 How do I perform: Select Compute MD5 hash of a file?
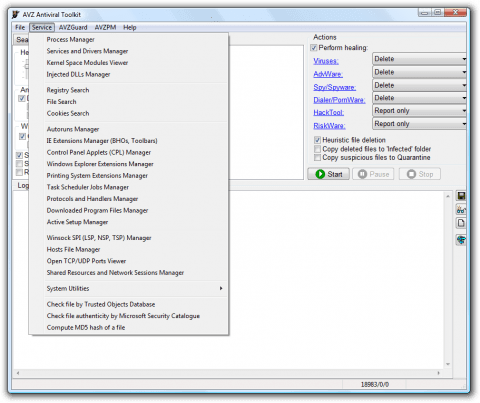tap(129, 328)
